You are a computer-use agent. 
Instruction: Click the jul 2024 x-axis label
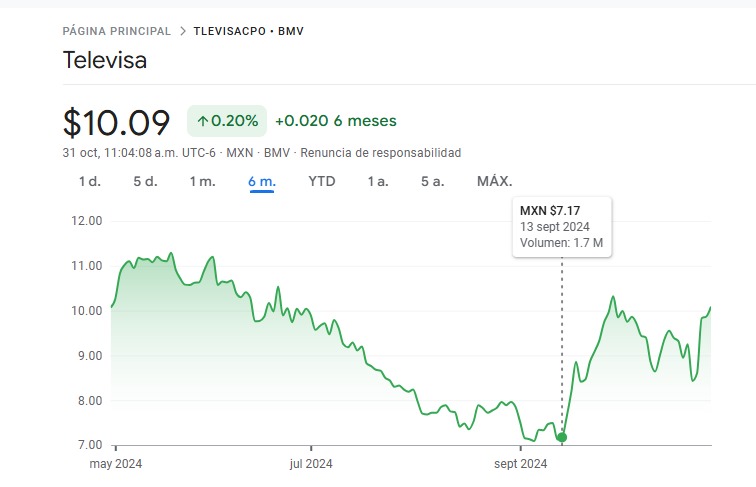click(311, 464)
